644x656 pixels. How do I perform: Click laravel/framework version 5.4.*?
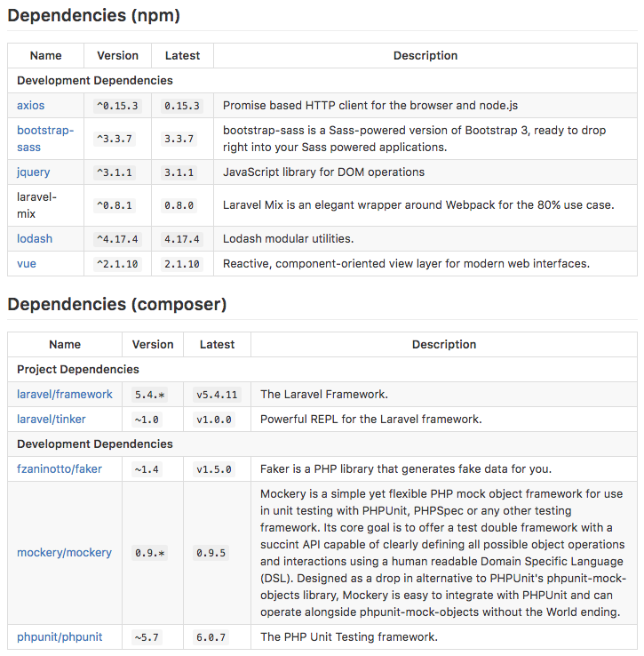click(x=150, y=395)
